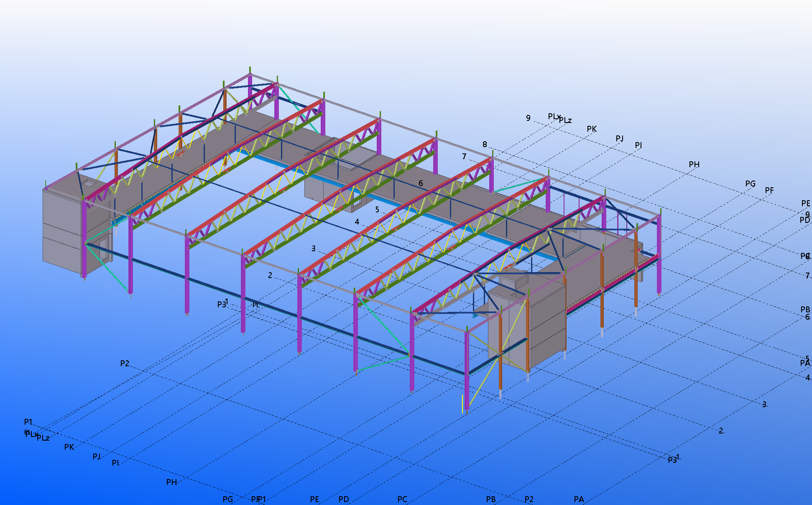Select grid label 4 inside the model
812x505 pixels.
click(357, 222)
